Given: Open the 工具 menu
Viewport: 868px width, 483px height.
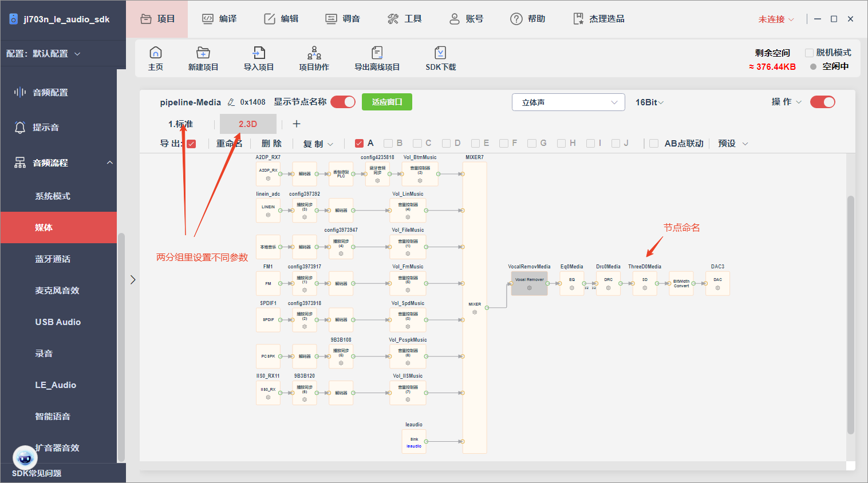Looking at the screenshot, I should tap(404, 19).
